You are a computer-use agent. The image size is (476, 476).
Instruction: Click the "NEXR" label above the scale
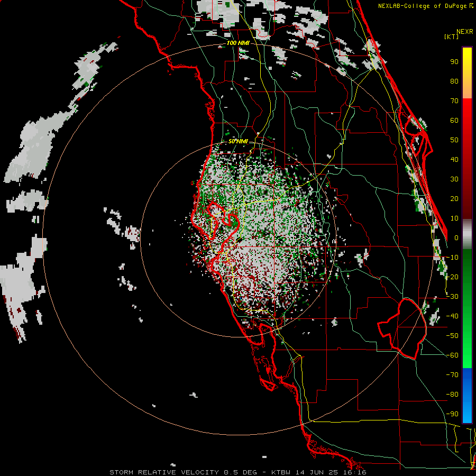(465, 32)
